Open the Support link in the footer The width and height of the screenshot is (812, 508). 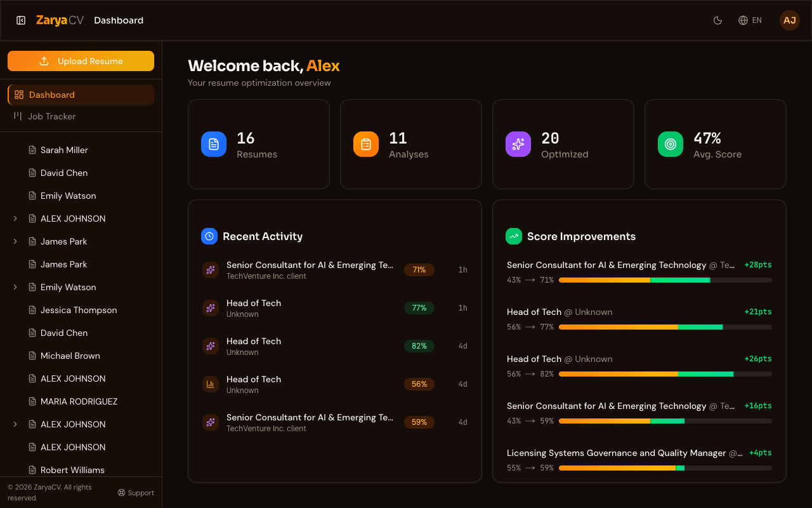[136, 492]
